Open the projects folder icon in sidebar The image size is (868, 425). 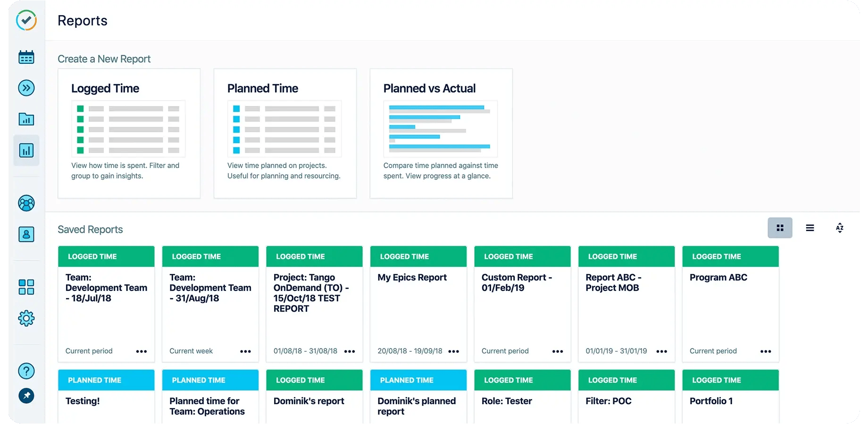26,119
